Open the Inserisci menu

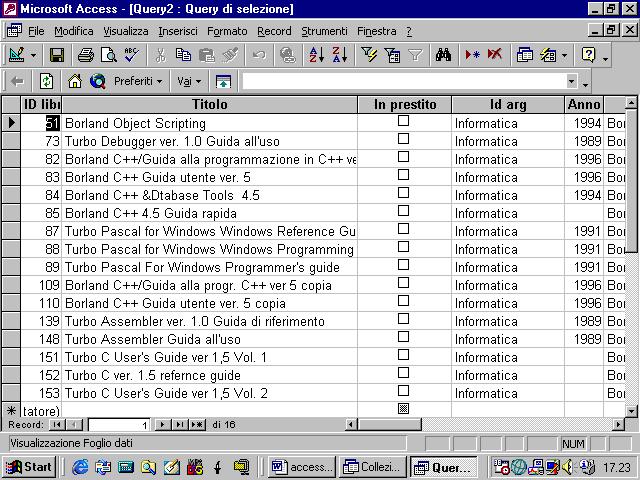[x=178, y=31]
